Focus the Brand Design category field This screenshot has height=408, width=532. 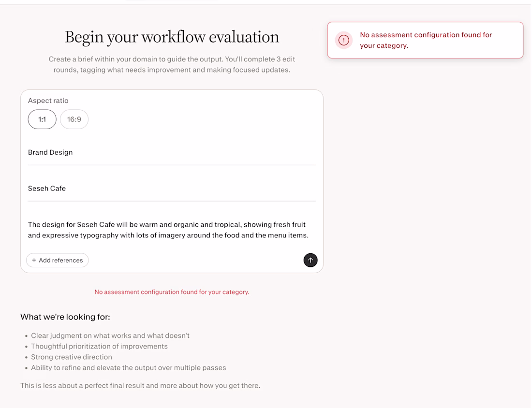point(172,152)
